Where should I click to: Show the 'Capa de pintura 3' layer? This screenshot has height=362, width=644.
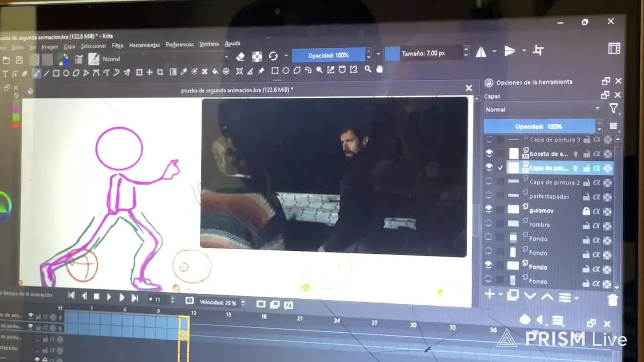[x=489, y=139]
